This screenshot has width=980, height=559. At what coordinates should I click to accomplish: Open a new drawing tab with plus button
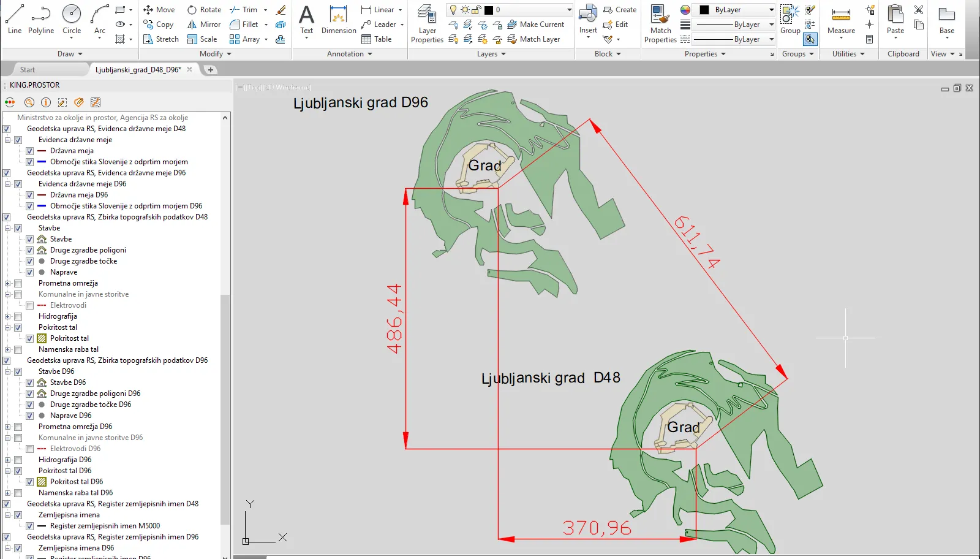(x=211, y=70)
